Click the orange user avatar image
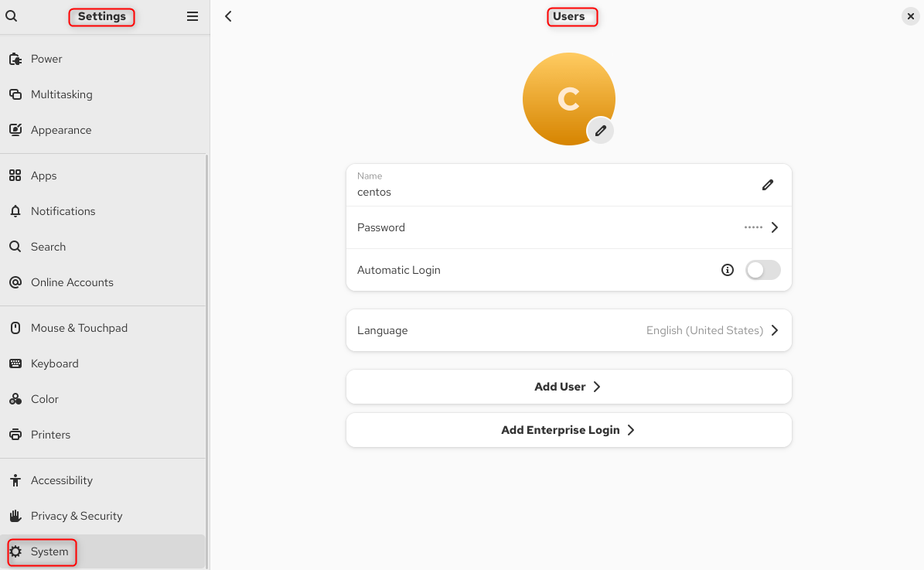924x570 pixels. 564,93
